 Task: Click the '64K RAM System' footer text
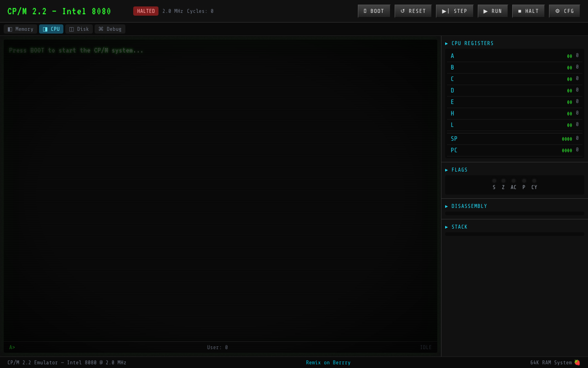(x=551, y=362)
